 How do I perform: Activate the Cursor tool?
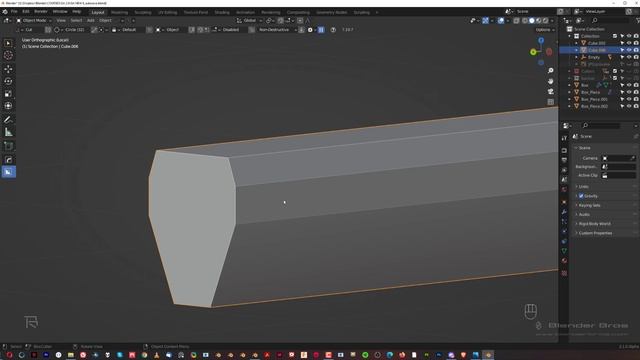[8, 56]
